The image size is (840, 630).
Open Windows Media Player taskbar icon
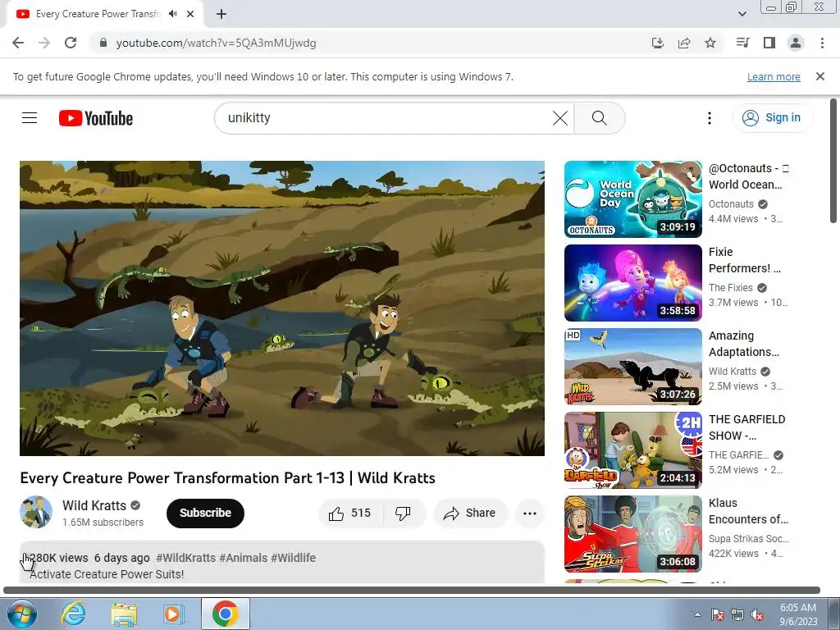point(174,614)
